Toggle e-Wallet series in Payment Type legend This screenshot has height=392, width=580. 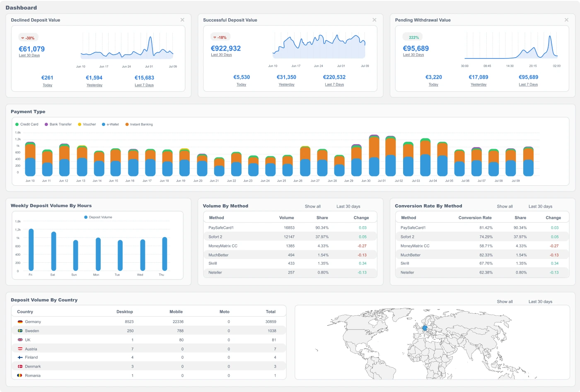[110, 124]
